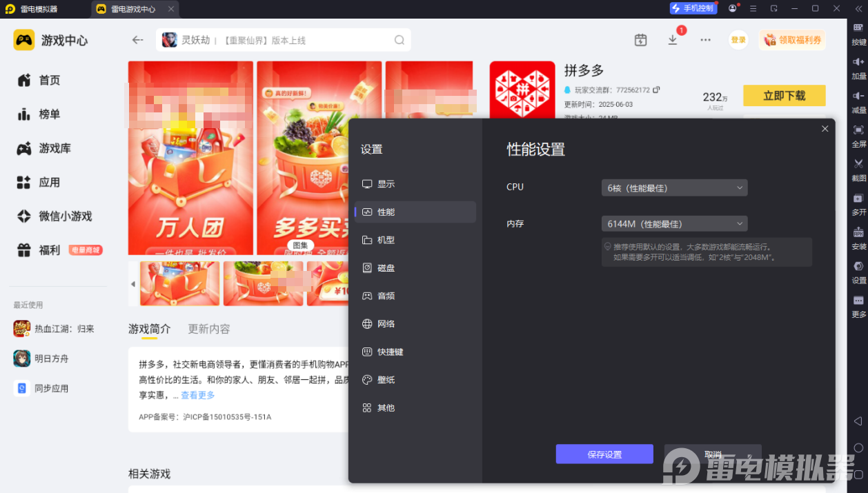
Task: Select 性能 in settings menu
Action: pos(415,212)
